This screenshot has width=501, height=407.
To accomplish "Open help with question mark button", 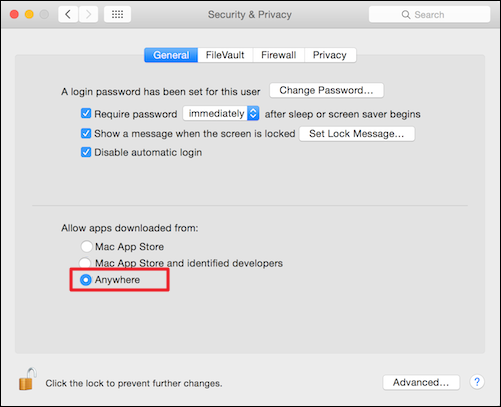I will (x=477, y=382).
